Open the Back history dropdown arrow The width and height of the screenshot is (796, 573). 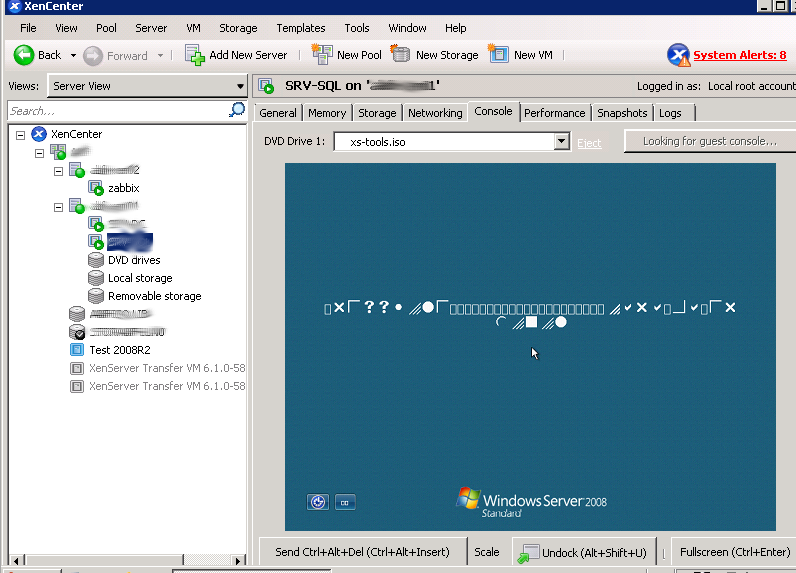73,56
